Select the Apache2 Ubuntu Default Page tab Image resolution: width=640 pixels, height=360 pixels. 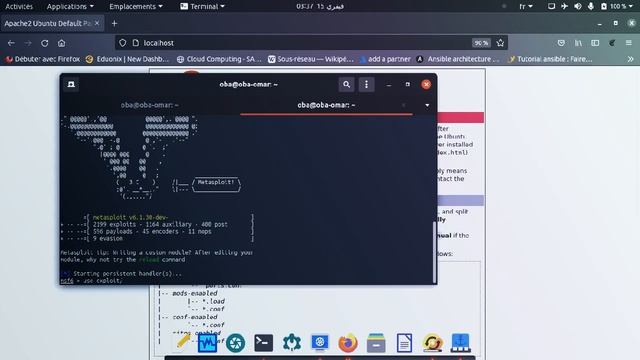tap(51, 23)
